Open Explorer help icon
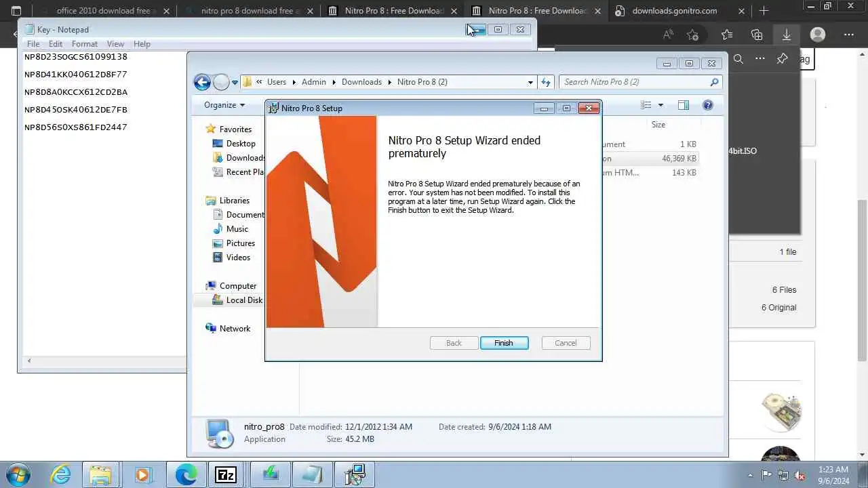 [708, 105]
